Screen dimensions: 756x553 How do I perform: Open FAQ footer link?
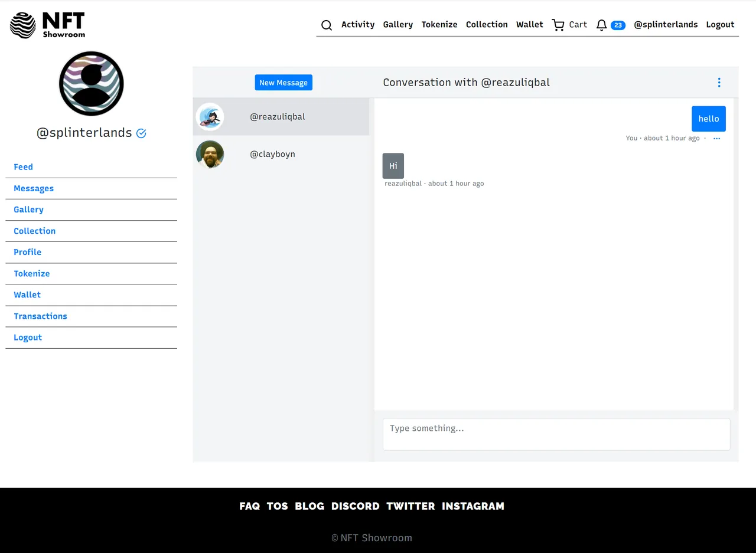click(x=250, y=506)
